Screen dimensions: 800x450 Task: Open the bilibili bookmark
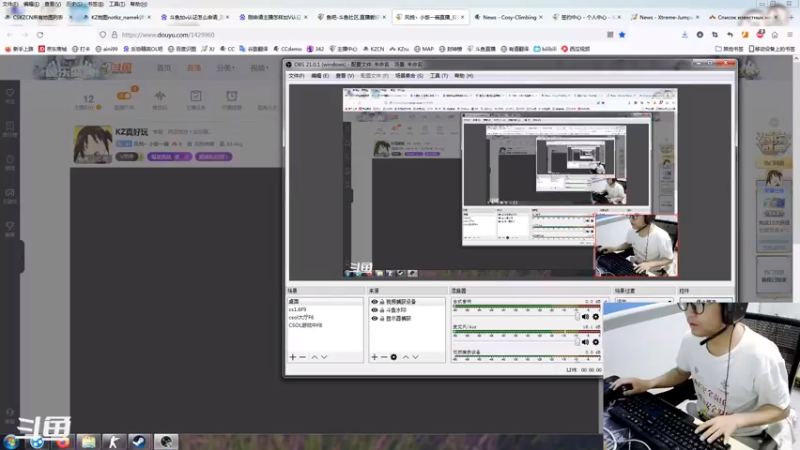coord(545,49)
